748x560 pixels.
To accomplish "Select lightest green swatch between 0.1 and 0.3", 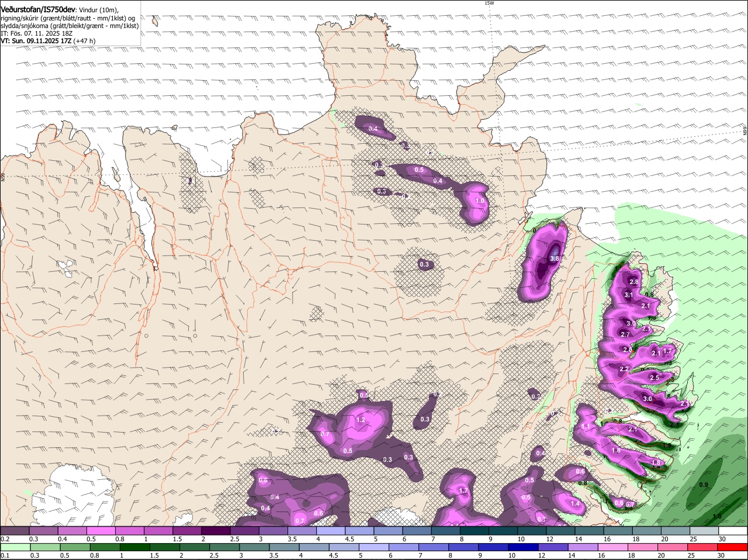I will pos(15,547).
